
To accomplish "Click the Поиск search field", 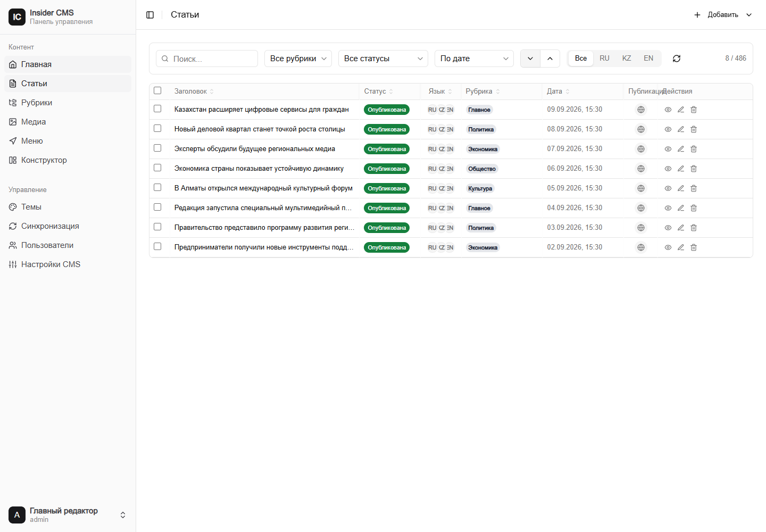I will click(x=207, y=59).
